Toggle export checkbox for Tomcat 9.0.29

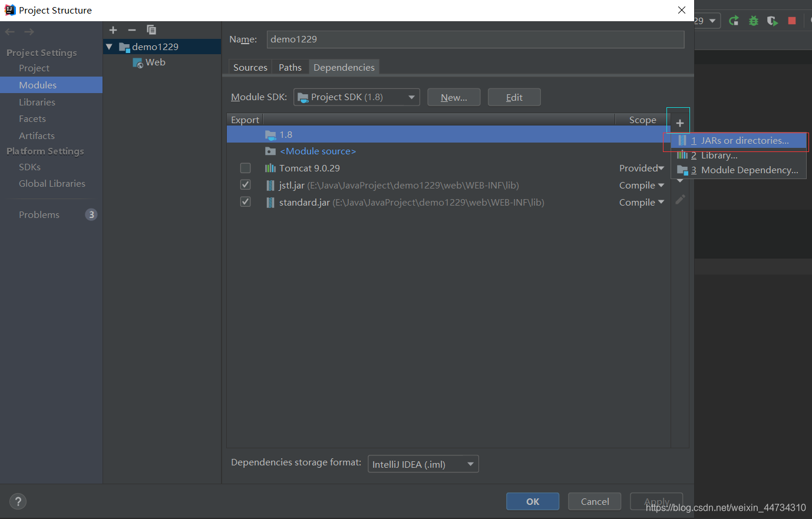pos(246,168)
